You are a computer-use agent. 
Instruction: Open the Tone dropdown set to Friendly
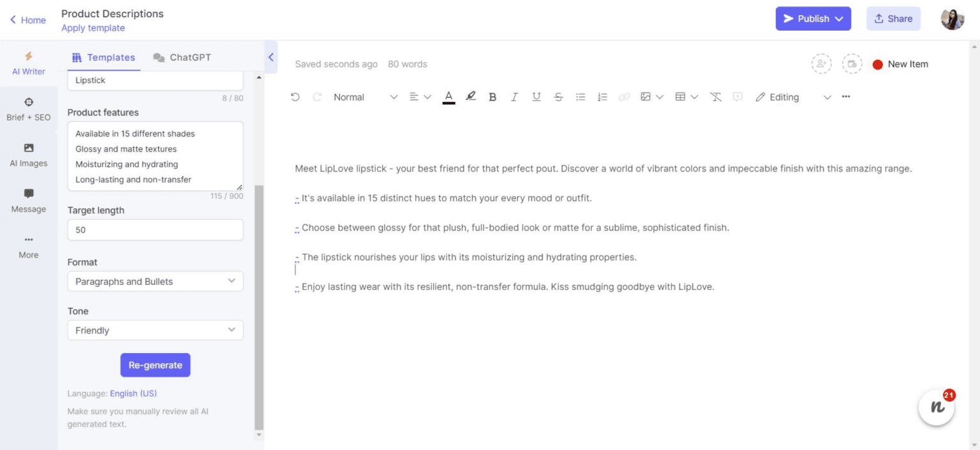pyautogui.click(x=155, y=330)
